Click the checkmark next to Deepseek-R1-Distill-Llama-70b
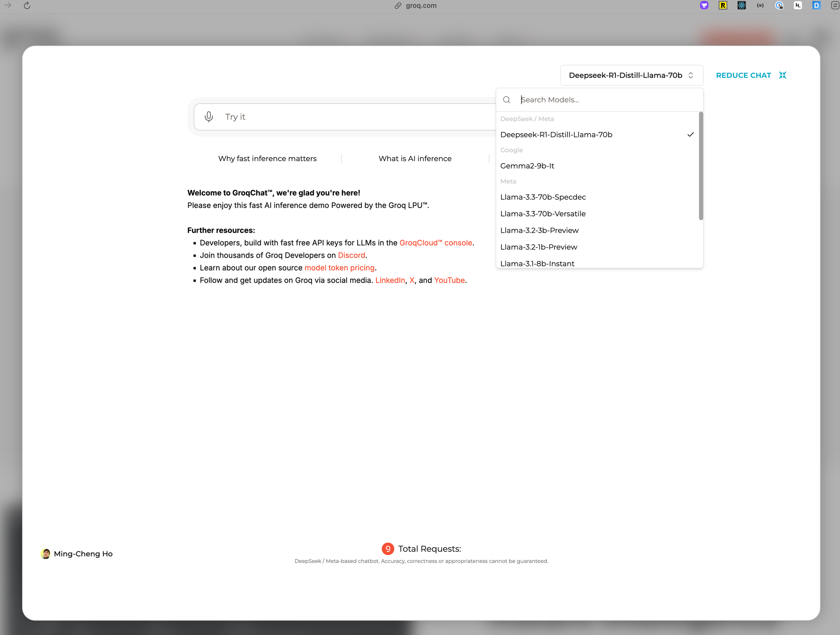The width and height of the screenshot is (840, 635). pos(690,134)
